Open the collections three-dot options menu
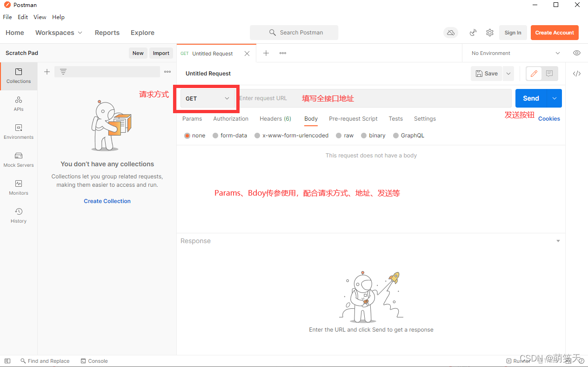This screenshot has width=588, height=367. coord(167,72)
